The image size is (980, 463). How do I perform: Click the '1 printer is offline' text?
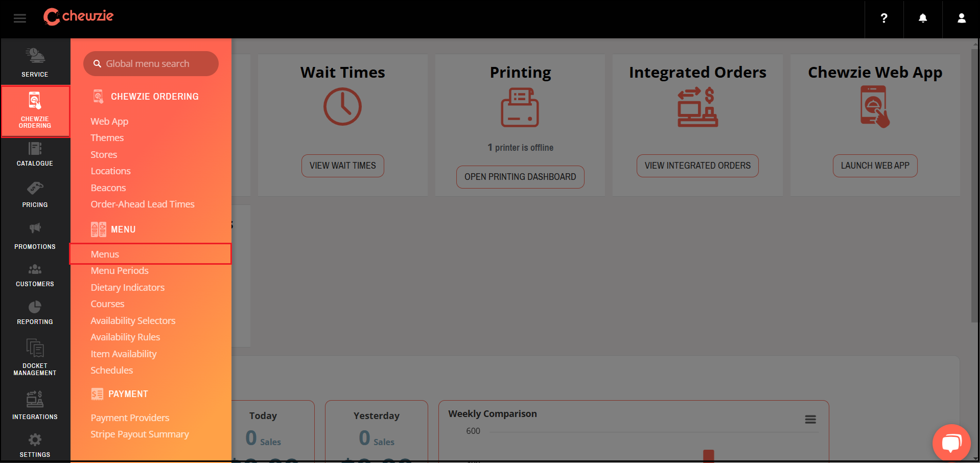coord(520,148)
